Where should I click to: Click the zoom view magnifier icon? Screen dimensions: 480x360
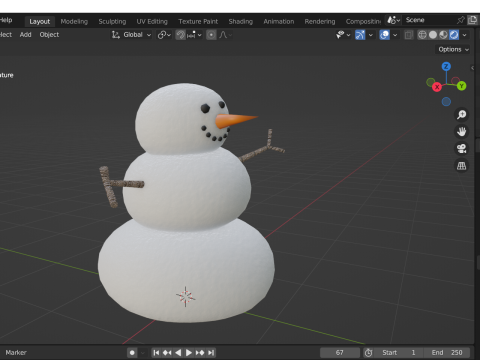461,115
